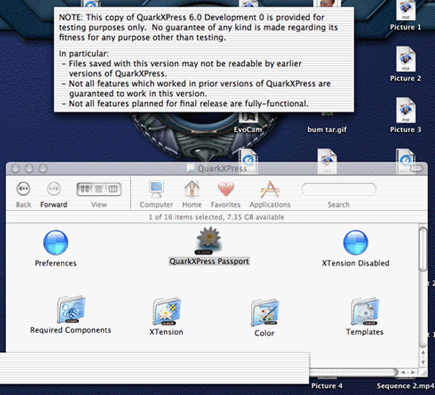Open the Required Components folder

coord(71,309)
